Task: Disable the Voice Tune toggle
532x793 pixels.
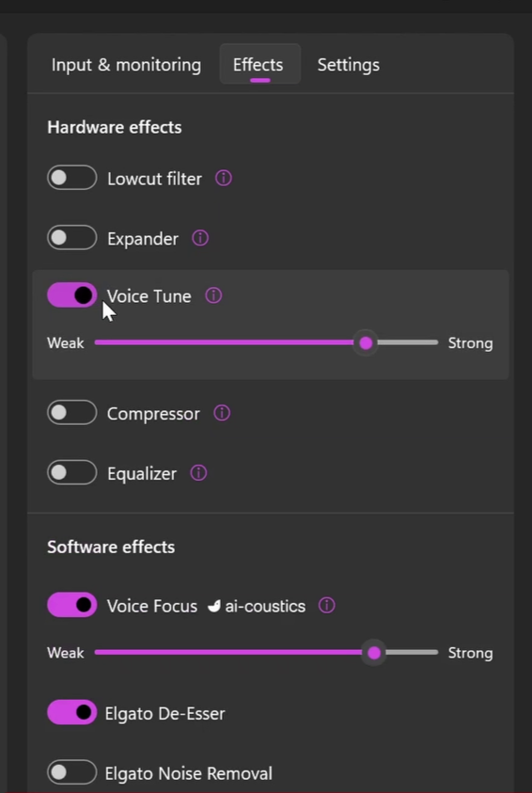Action: coord(71,294)
